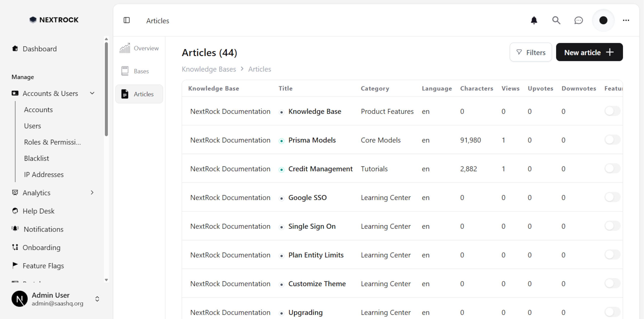Open the Filters panel
Image resolution: width=644 pixels, height=319 pixels.
coord(531,52)
